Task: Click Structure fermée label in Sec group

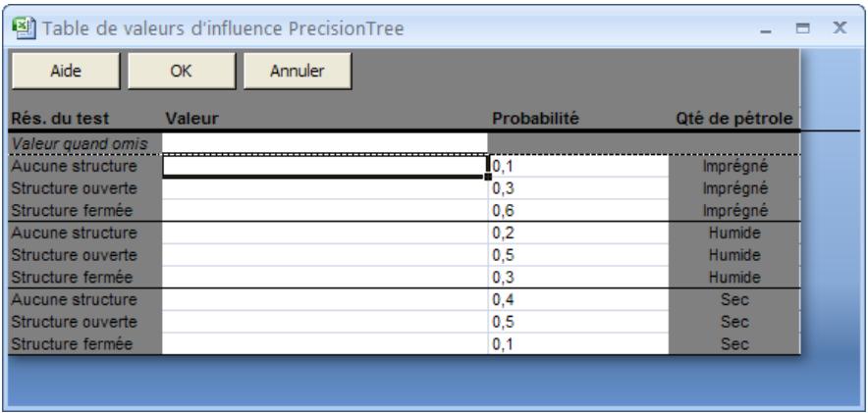Action: tap(72, 344)
